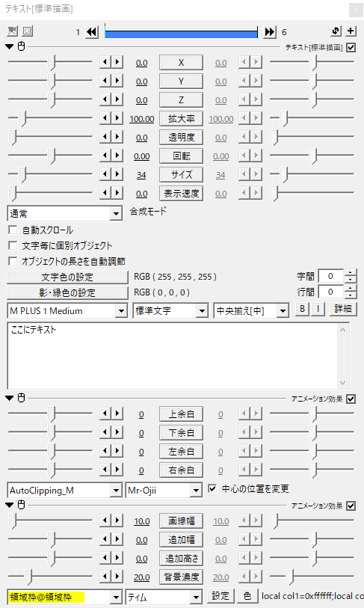Open the 中央揃え[中] alignment dropdown
This screenshot has height=608, width=364.
[x=251, y=311]
